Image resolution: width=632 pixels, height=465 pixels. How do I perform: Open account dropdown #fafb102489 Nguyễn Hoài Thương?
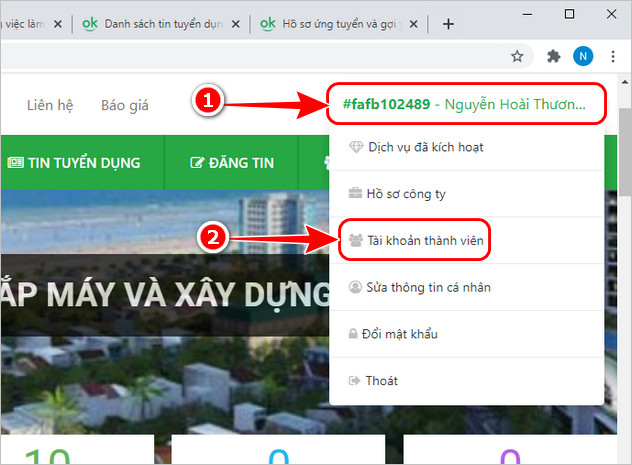coord(466,104)
